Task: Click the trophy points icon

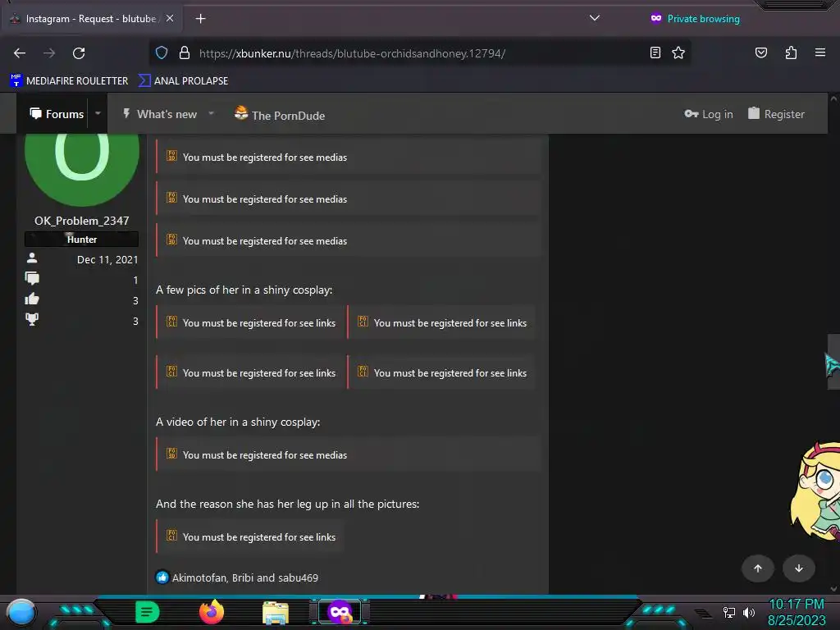Action: tap(32, 319)
